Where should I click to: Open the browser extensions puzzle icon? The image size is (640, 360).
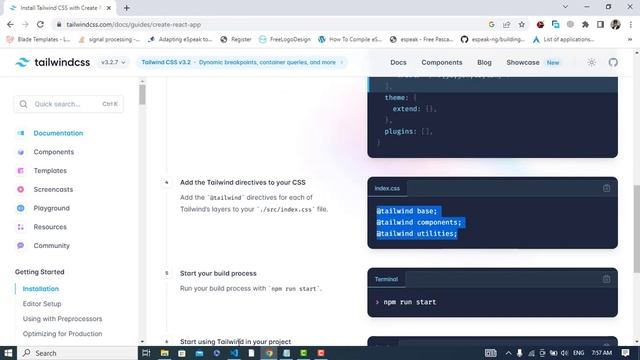(x=585, y=24)
